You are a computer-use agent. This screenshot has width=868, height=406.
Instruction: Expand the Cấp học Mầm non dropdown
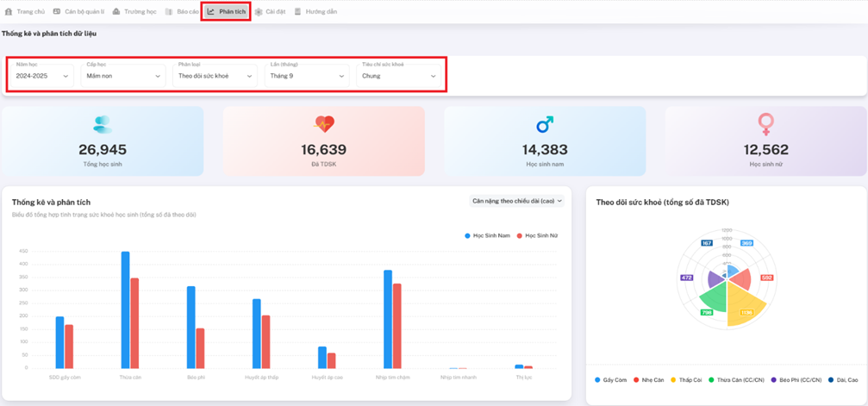[x=123, y=76]
